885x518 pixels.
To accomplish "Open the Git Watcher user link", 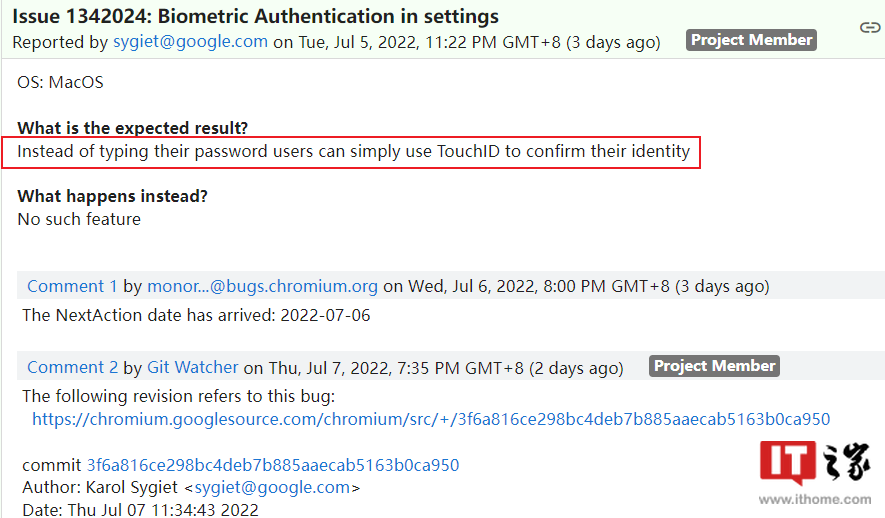I will click(193, 367).
